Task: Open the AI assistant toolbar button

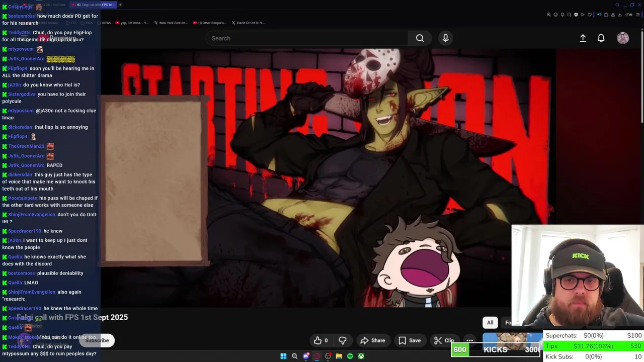Action: coord(628,15)
